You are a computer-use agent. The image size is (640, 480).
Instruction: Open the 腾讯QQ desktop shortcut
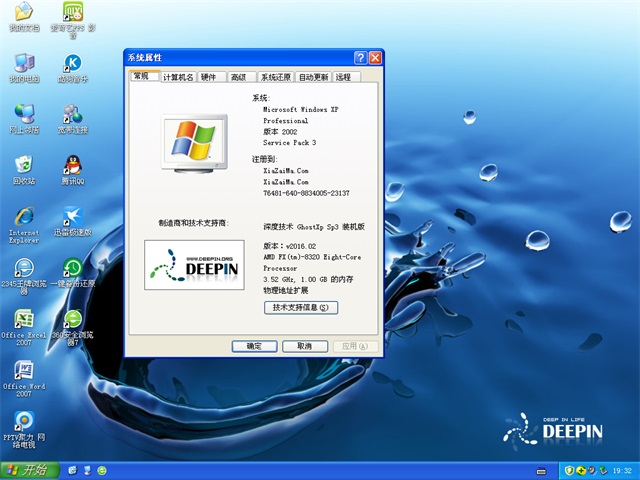point(72,165)
